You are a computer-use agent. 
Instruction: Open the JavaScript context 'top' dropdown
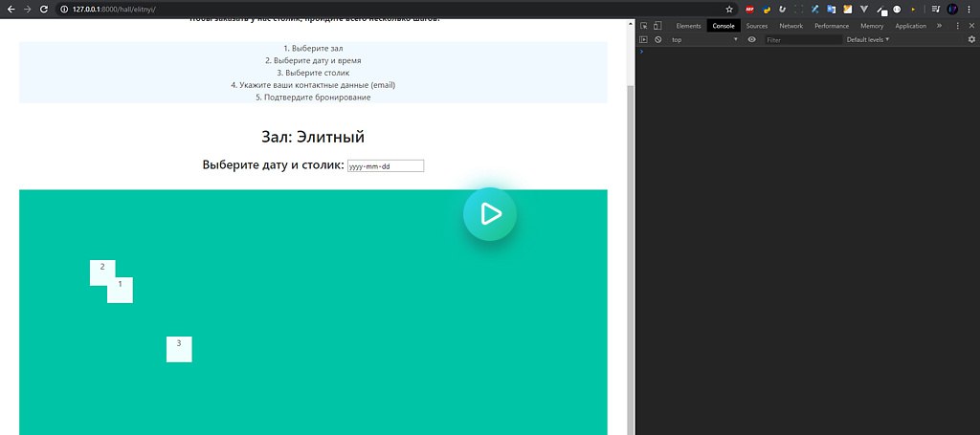tap(704, 39)
